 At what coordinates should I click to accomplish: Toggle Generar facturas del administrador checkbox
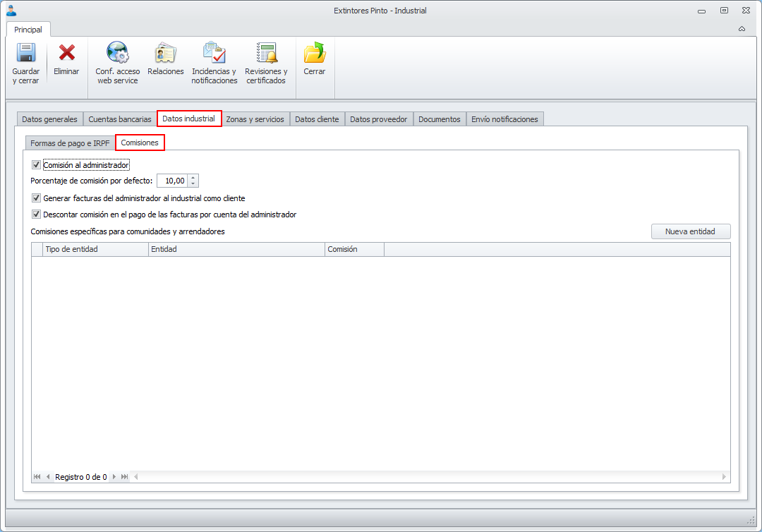pos(36,198)
